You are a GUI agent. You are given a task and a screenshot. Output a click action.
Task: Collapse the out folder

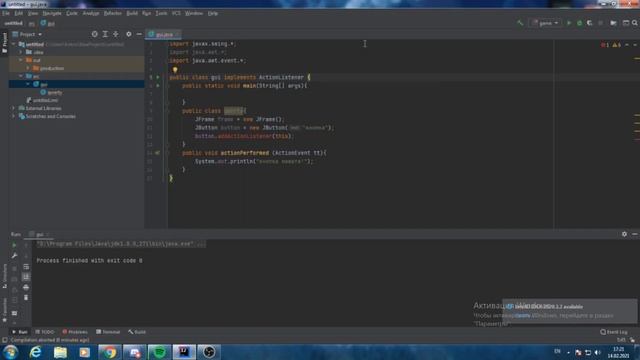click(x=21, y=60)
